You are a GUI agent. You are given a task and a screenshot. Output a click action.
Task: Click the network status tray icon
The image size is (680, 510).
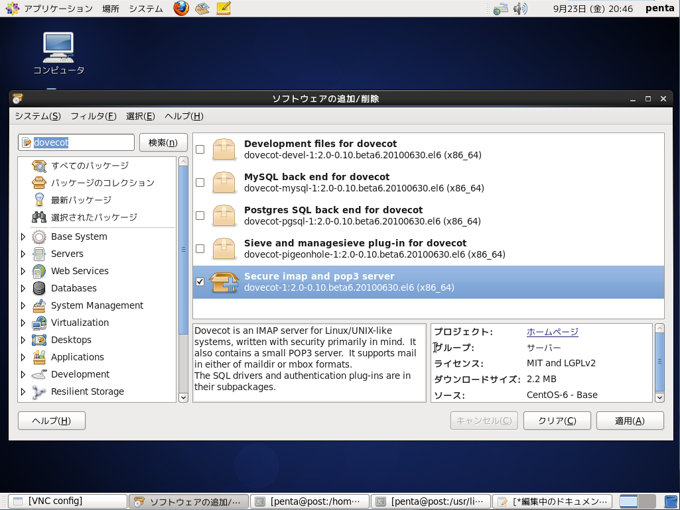[500, 9]
